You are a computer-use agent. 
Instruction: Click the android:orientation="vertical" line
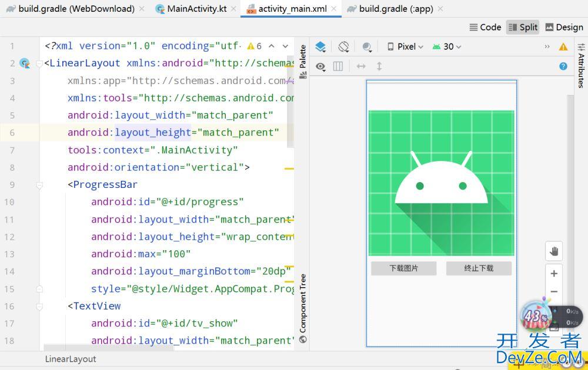pos(158,167)
